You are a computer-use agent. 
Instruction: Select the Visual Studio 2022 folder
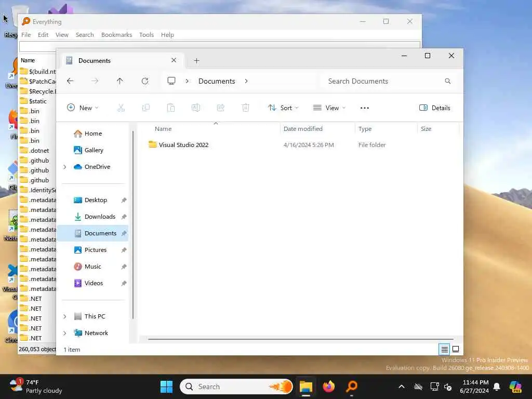(x=183, y=145)
